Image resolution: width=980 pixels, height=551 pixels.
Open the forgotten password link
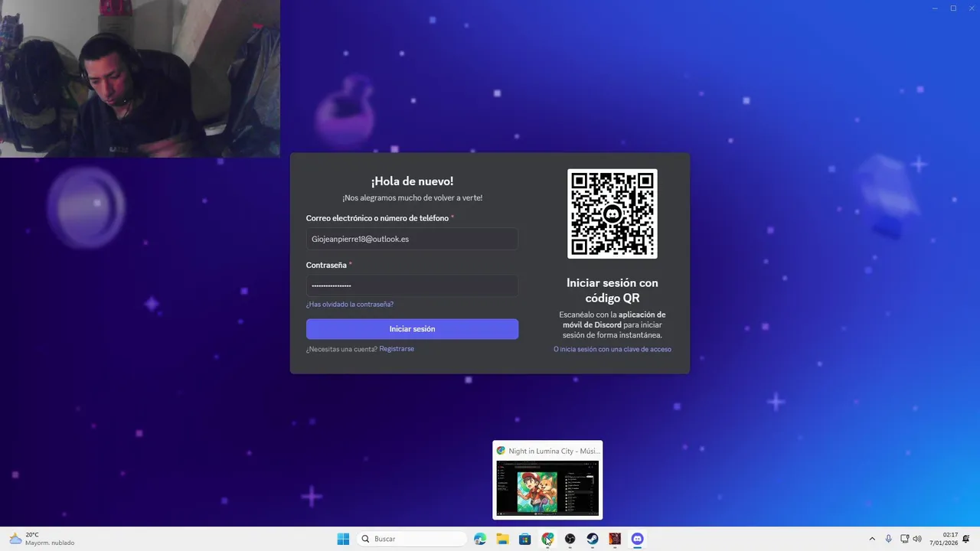pos(350,305)
